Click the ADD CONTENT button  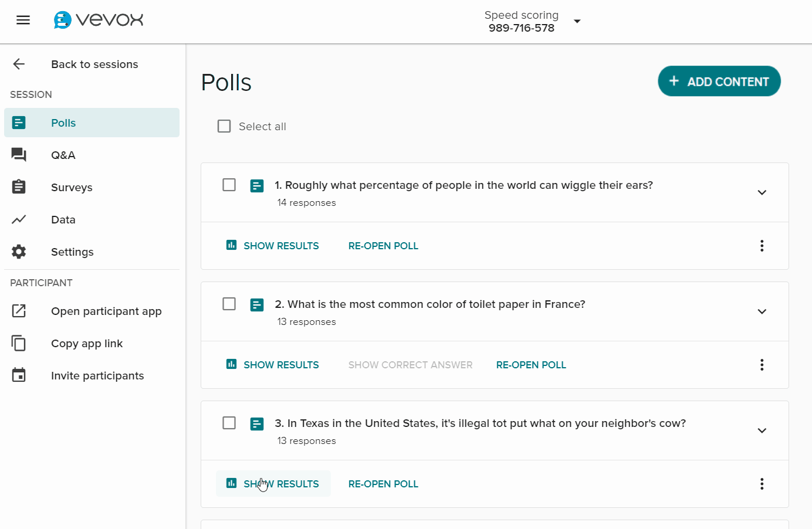pos(719,81)
